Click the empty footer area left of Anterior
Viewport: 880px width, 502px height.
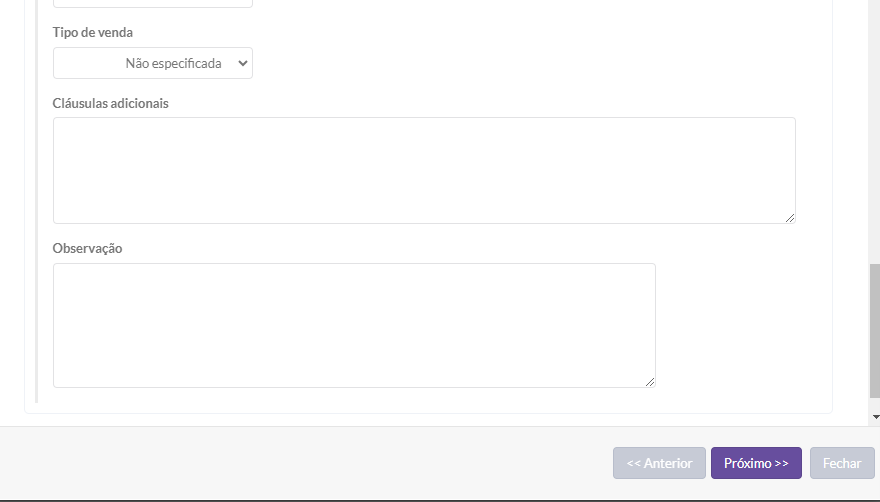300,463
